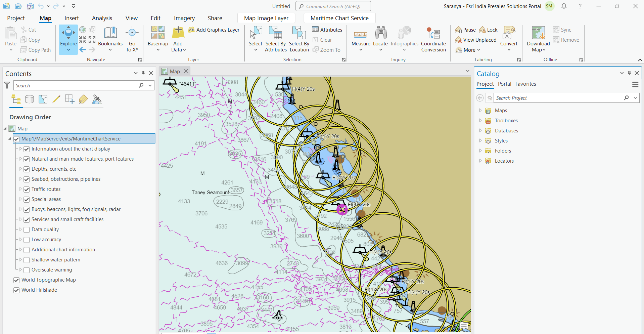
Task: Activate the Locate tool
Action: pyautogui.click(x=380, y=39)
